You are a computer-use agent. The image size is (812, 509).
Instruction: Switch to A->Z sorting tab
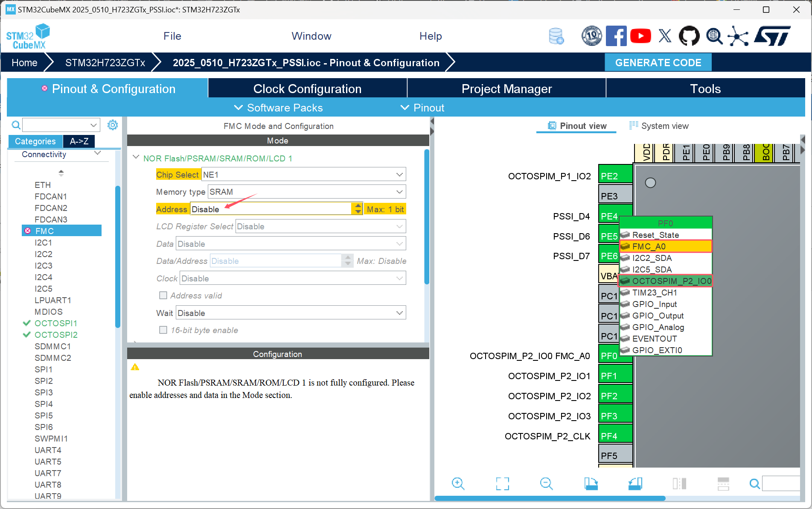click(79, 141)
